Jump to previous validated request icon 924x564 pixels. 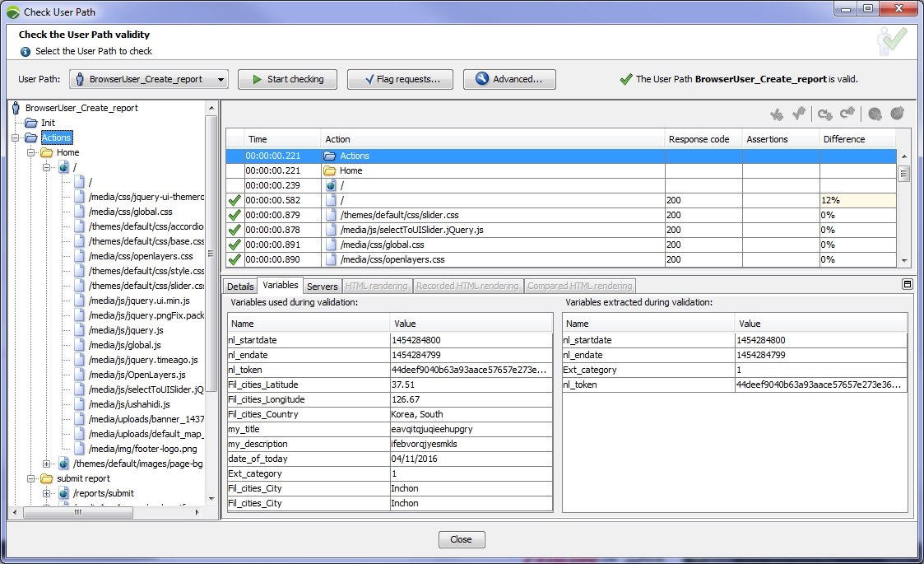pos(798,114)
